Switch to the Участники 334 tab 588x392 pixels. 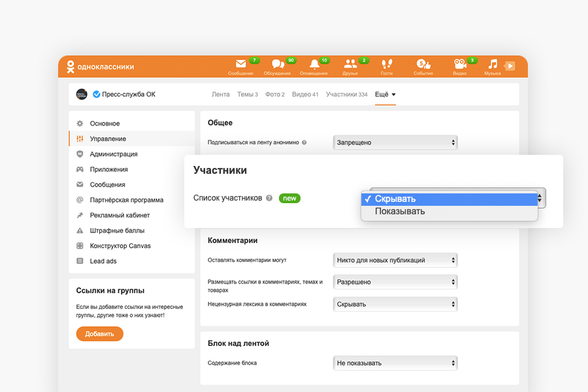[346, 94]
